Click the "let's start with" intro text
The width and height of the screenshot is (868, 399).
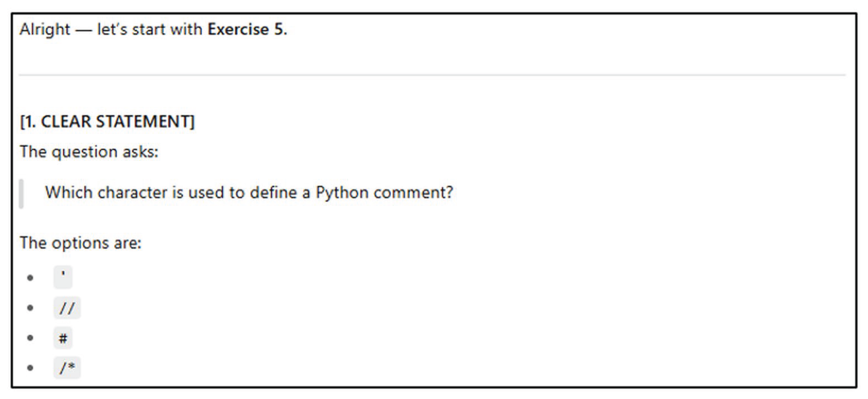(x=150, y=30)
